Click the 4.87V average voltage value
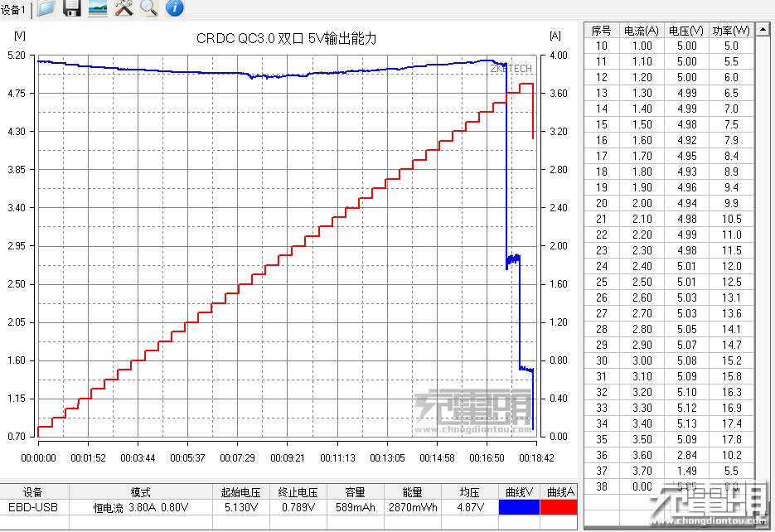This screenshot has width=775, height=532. click(x=470, y=507)
